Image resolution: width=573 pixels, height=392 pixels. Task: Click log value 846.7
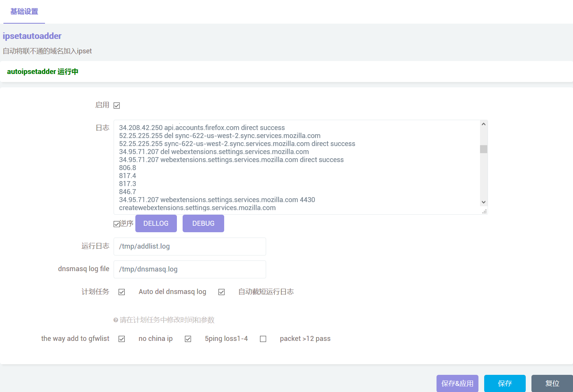[127, 192]
